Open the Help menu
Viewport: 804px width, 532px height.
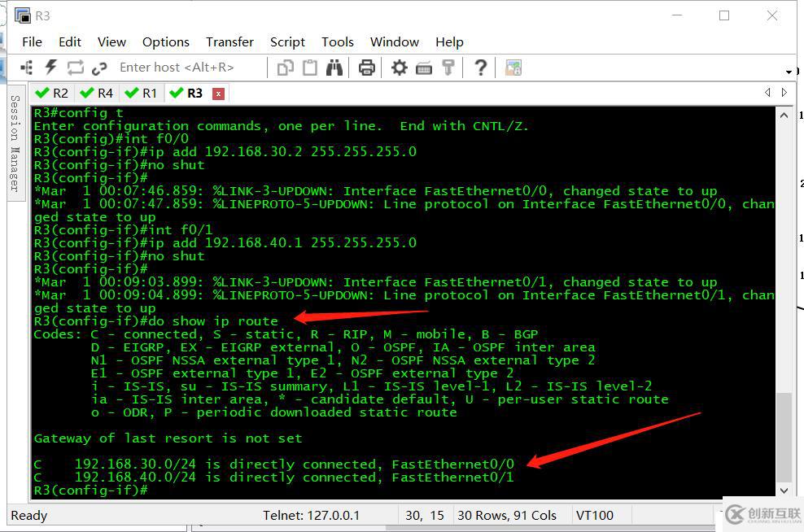click(x=449, y=42)
